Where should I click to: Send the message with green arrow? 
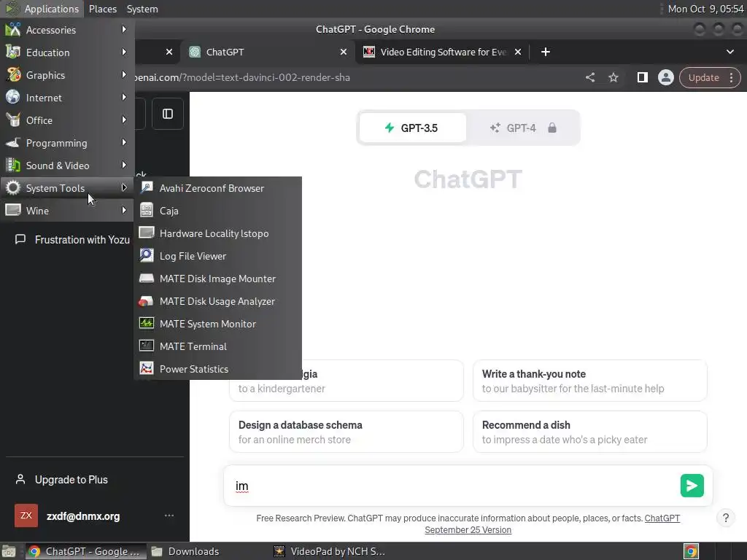pos(692,486)
